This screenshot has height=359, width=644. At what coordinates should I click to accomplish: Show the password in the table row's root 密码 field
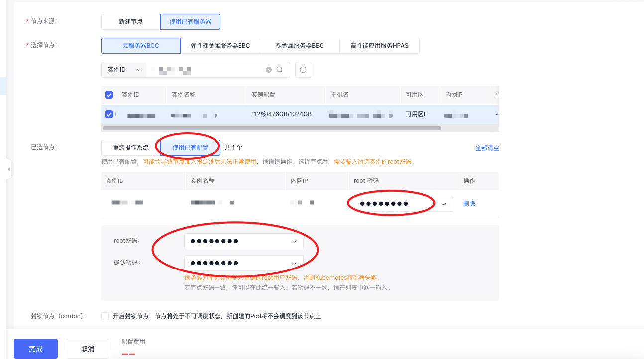(x=443, y=204)
